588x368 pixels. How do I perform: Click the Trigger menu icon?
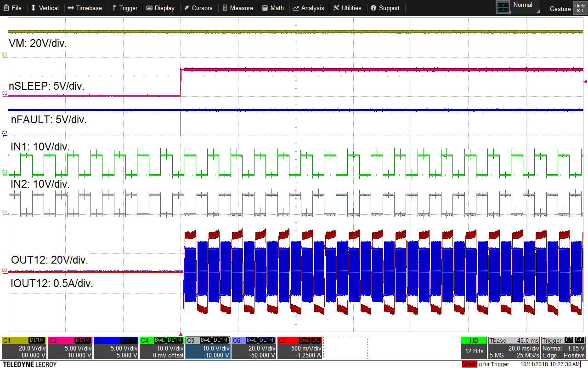[113, 8]
